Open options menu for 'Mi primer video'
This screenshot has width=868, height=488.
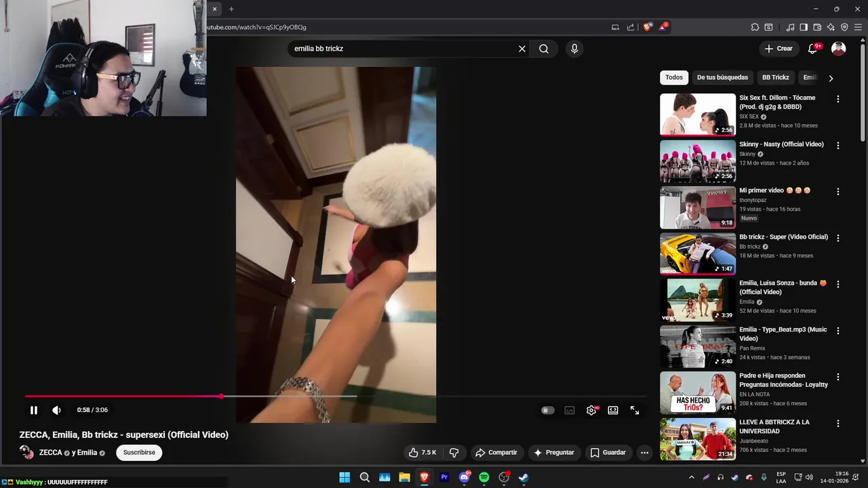point(838,192)
